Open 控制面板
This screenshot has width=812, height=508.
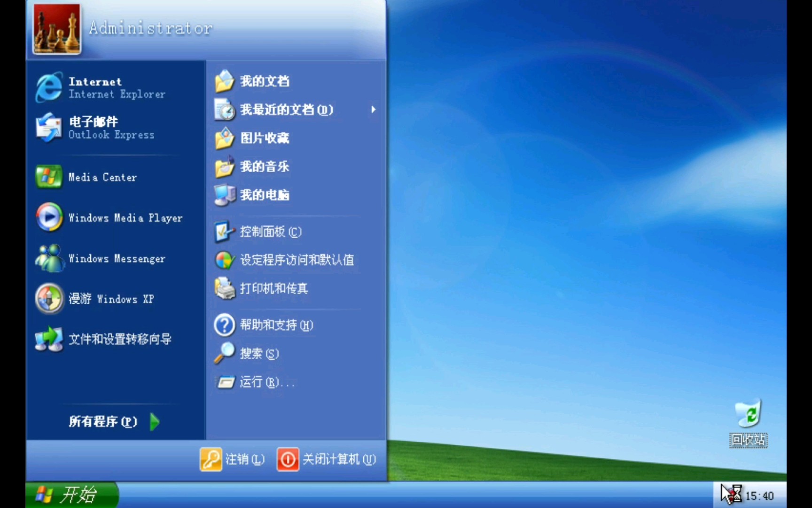(x=270, y=231)
